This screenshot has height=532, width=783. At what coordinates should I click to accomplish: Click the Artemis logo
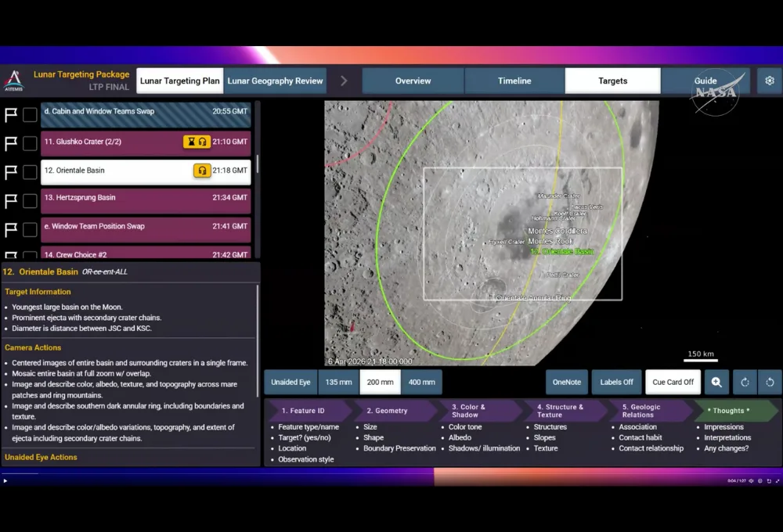click(13, 81)
